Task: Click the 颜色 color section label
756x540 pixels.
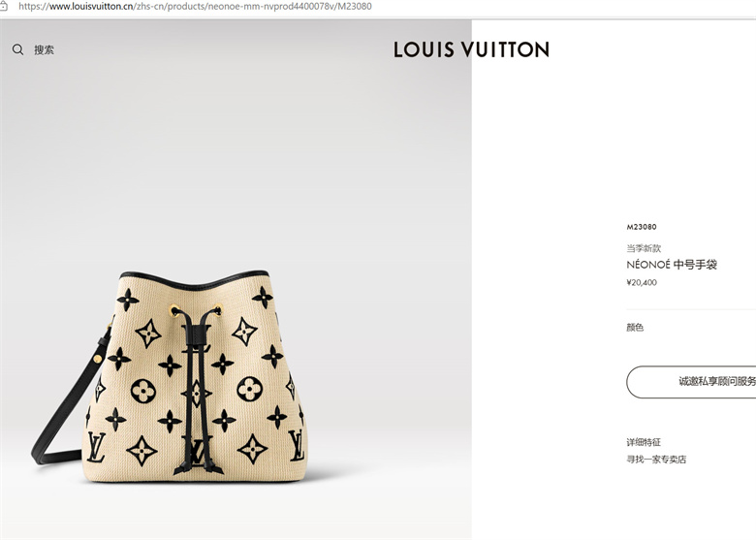Action: (x=635, y=328)
